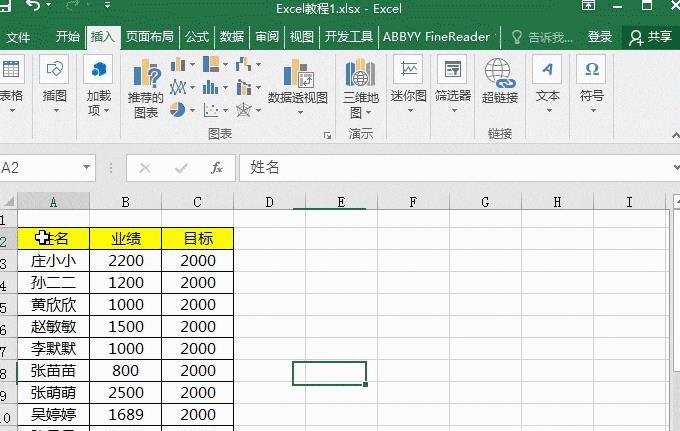680x431 pixels.
Task: Open the Illustrations (插图) group
Action: pos(54,85)
